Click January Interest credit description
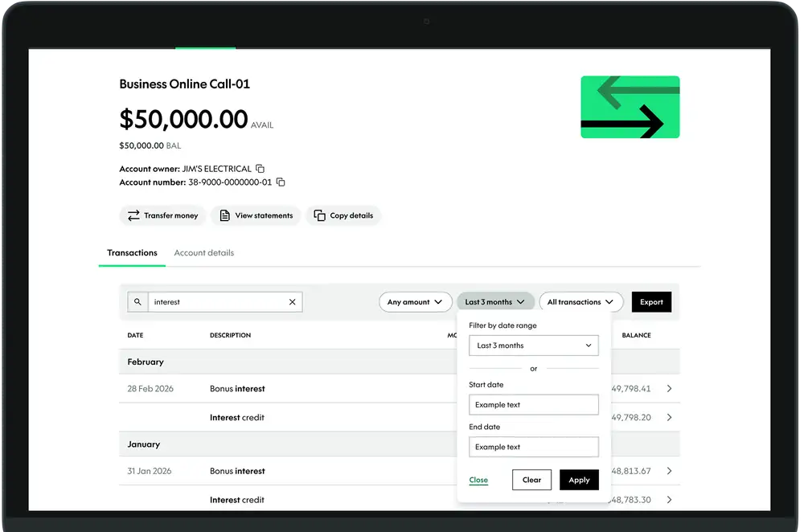 (237, 500)
